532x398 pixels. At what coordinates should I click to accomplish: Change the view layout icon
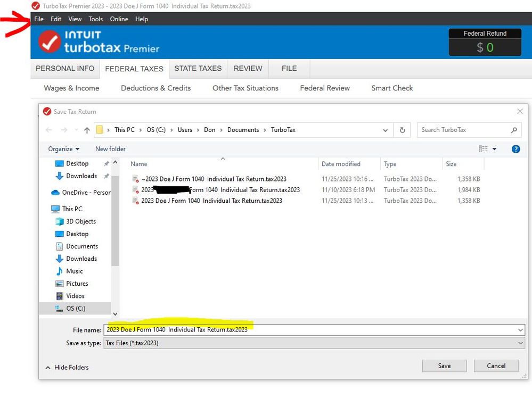coord(483,149)
